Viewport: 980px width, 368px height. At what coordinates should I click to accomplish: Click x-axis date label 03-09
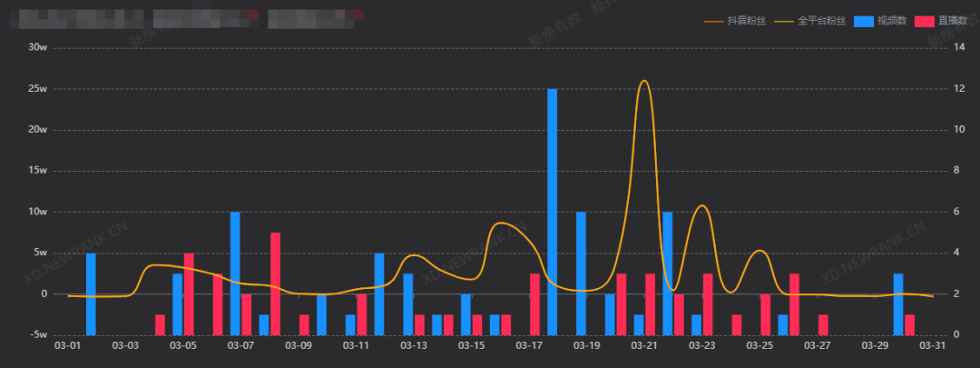point(299,345)
